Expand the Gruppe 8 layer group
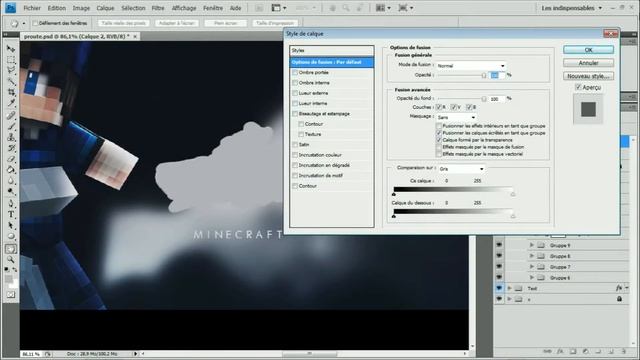This screenshot has height=360, width=640. tap(531, 256)
